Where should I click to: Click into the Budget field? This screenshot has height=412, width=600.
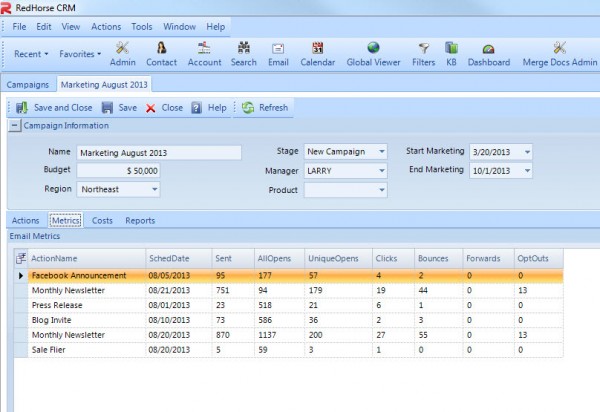[x=118, y=171]
